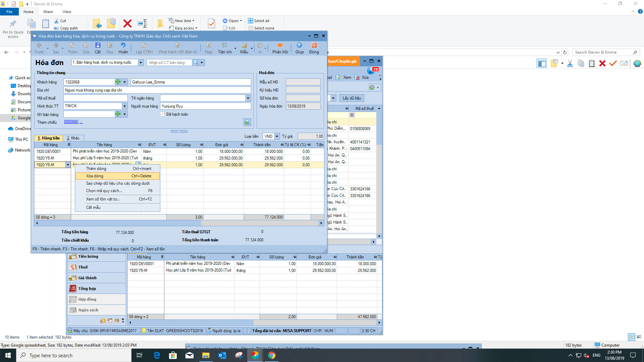Expand the Hình thức TT dropdown
Screen dimensions: 644x362
124,106
